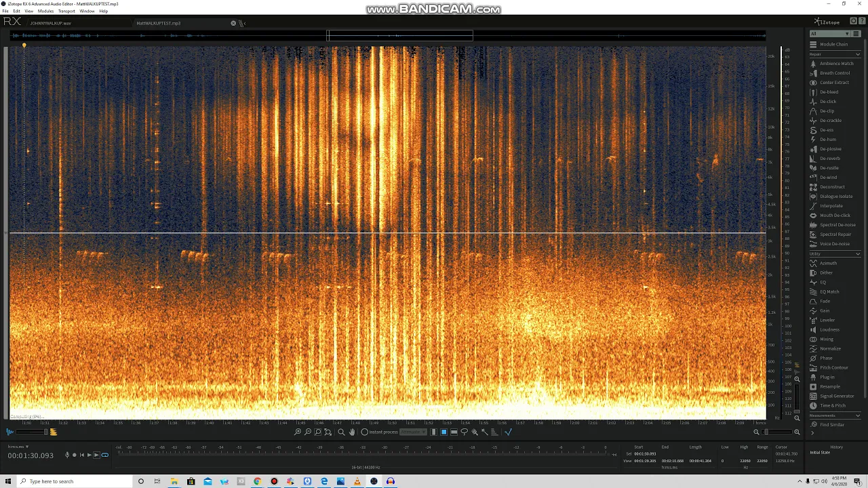Click the Play button
The height and width of the screenshot is (488, 868).
89,455
